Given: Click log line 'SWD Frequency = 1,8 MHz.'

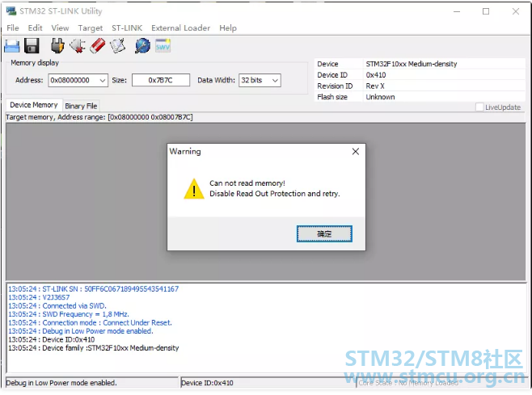Looking at the screenshot, I should 69,314.
